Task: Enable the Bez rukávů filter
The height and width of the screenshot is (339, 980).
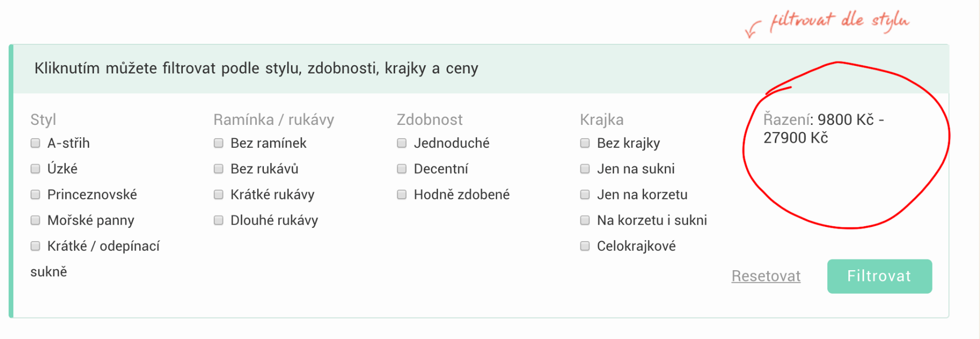Action: pyautogui.click(x=218, y=169)
